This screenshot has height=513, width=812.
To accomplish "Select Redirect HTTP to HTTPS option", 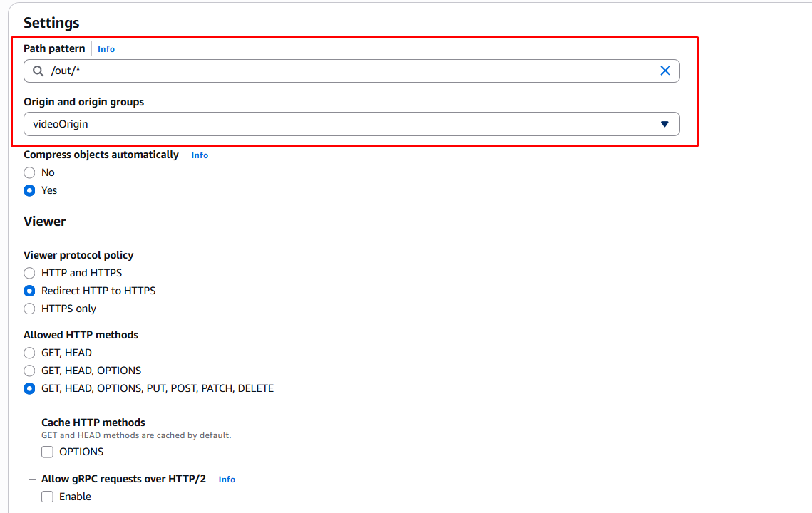I will tap(29, 291).
